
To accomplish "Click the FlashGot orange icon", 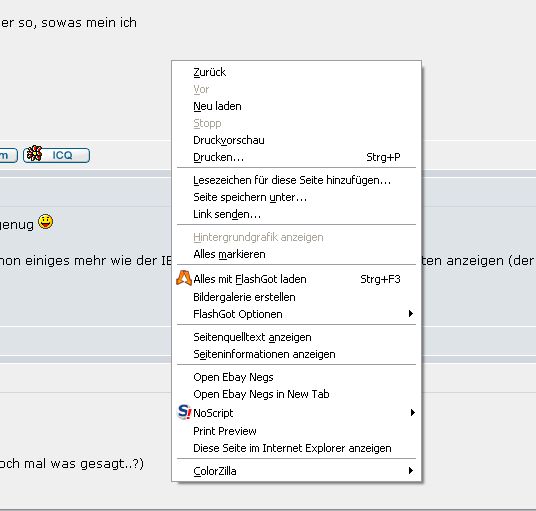I will tap(184, 278).
